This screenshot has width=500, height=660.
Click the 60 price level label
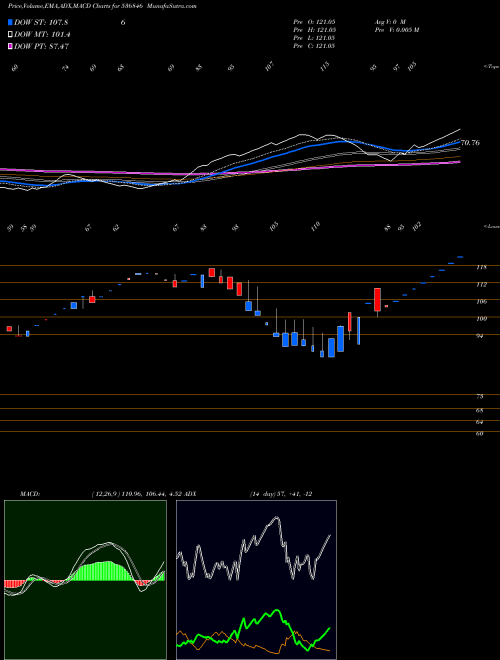(479, 434)
